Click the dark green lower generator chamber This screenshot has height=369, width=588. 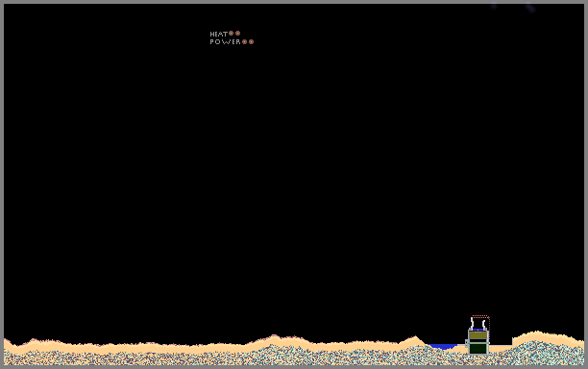(478, 349)
